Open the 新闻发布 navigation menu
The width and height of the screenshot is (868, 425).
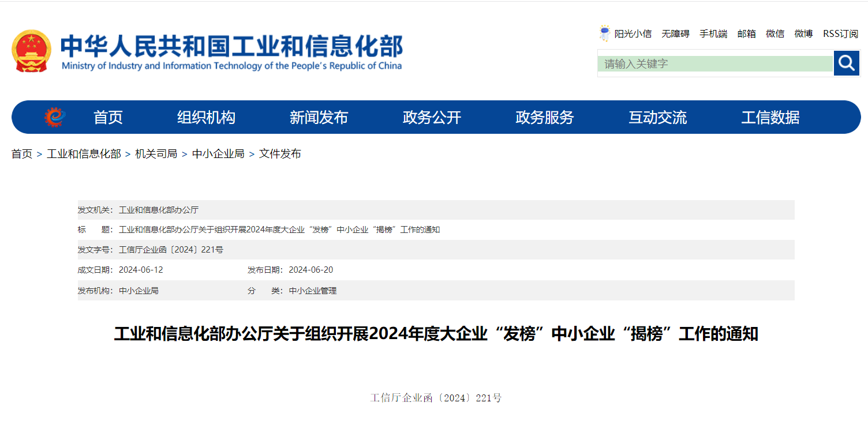(x=319, y=118)
